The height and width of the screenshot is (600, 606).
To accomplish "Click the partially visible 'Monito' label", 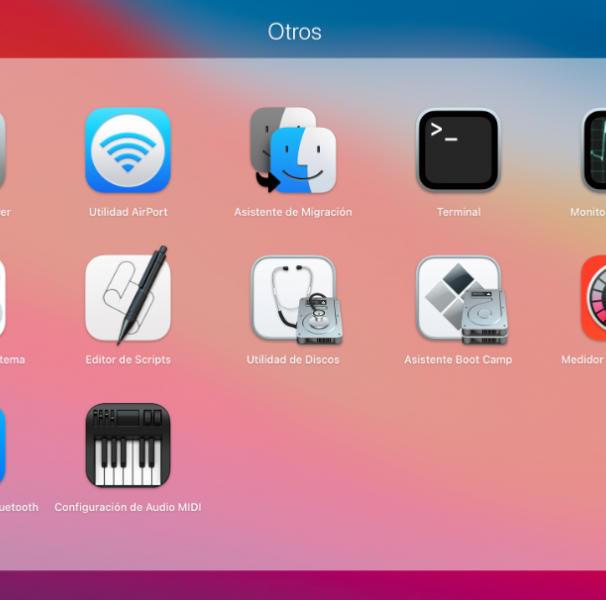I will tap(588, 212).
